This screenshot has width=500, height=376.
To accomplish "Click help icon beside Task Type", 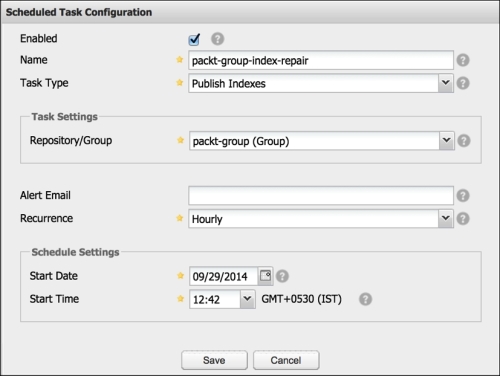I will point(463,83).
